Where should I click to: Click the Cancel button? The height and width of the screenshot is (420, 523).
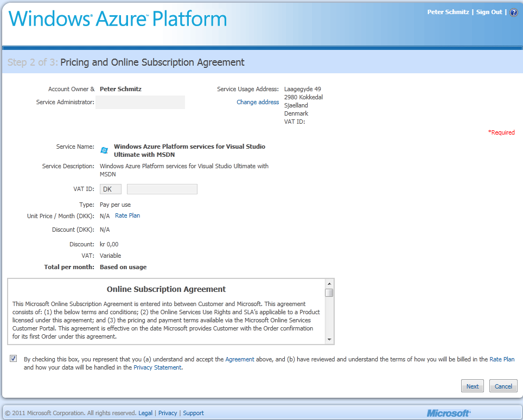503,386
